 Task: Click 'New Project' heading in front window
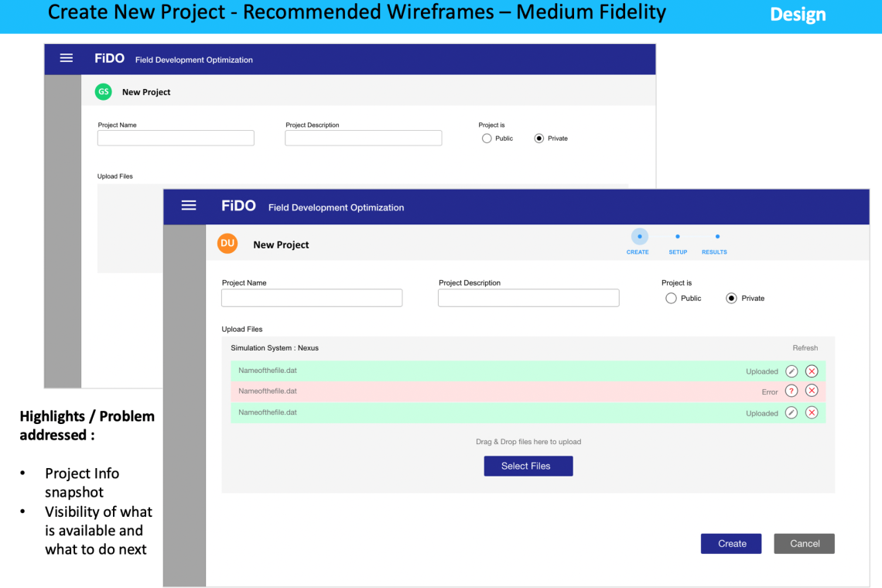click(x=281, y=244)
